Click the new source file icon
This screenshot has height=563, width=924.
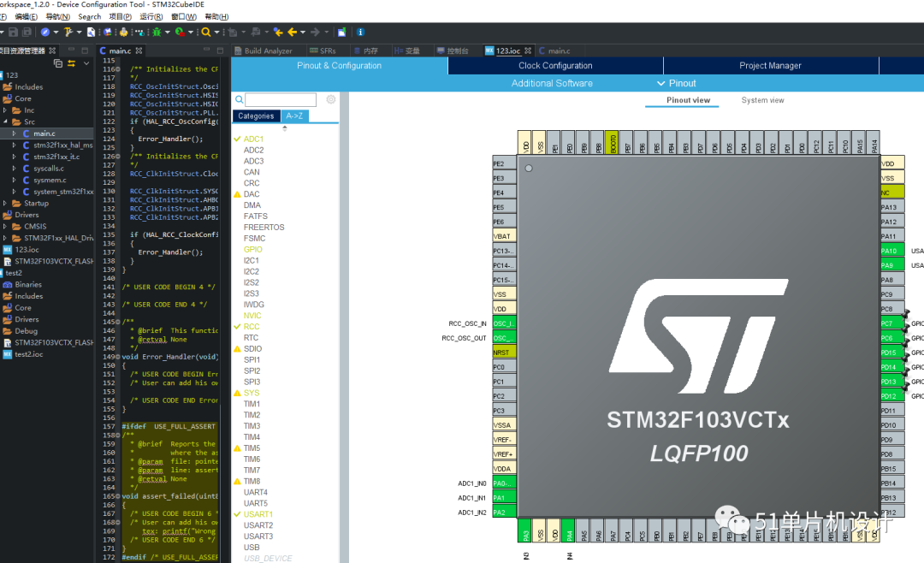point(91,32)
